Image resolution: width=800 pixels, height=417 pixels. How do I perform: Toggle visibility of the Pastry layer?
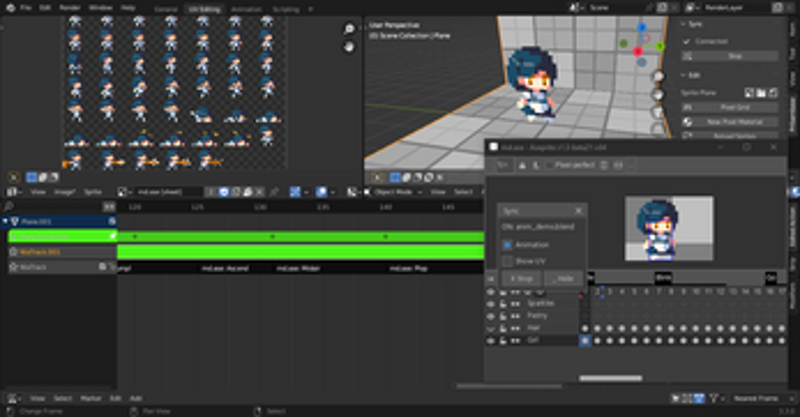tap(491, 316)
